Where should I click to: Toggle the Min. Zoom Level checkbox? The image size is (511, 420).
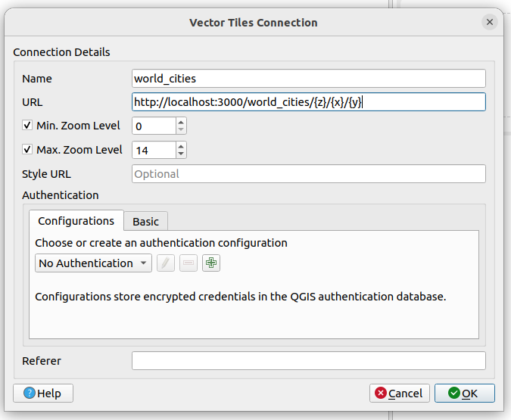[28, 126]
